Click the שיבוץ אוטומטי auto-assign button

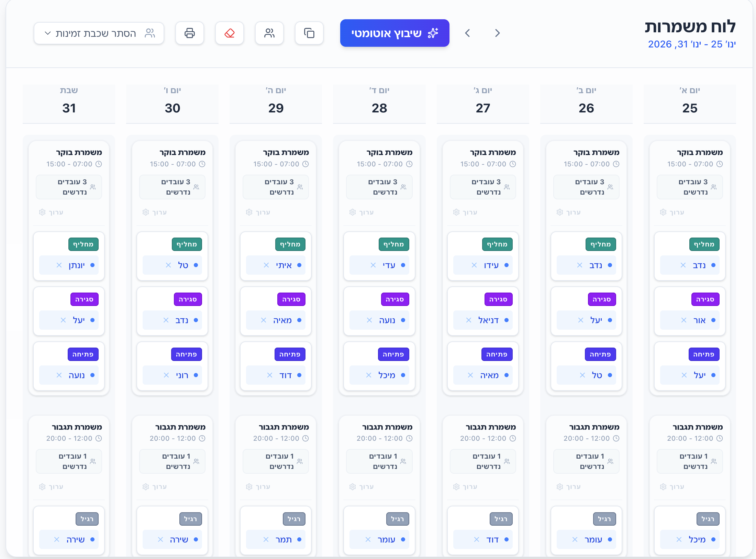click(394, 33)
